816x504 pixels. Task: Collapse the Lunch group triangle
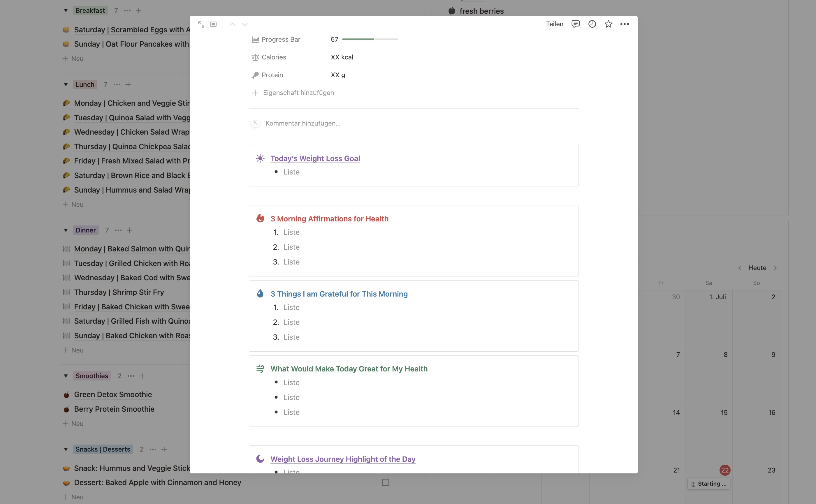(66, 85)
